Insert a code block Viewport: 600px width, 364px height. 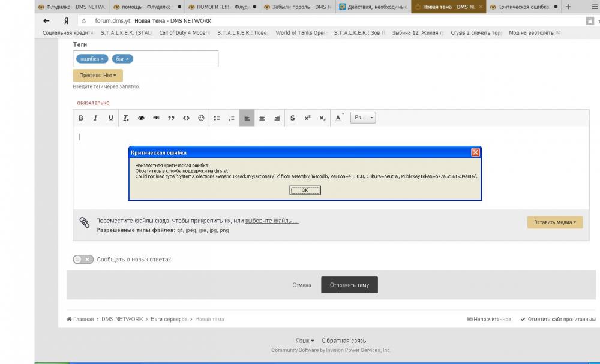[x=186, y=118]
